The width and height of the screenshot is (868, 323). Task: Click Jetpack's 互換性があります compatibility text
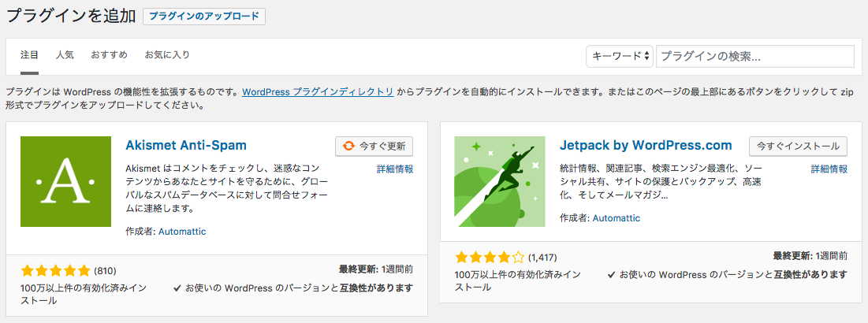click(810, 275)
